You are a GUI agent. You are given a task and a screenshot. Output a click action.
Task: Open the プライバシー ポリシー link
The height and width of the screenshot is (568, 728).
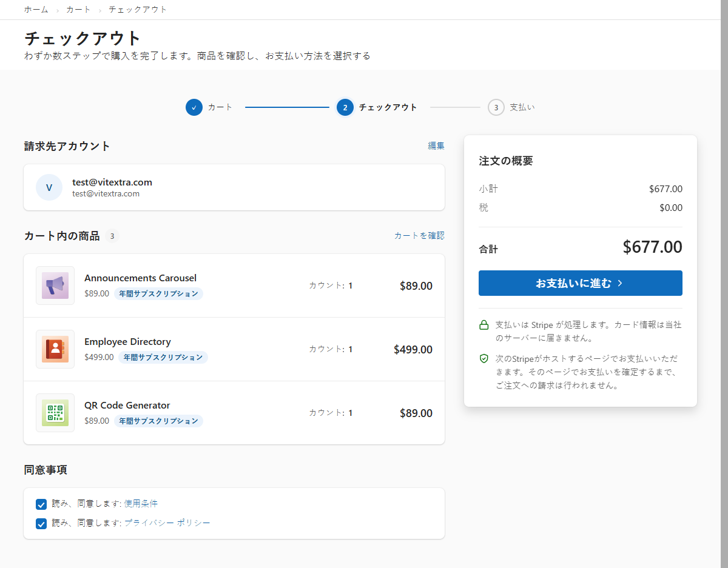167,523
